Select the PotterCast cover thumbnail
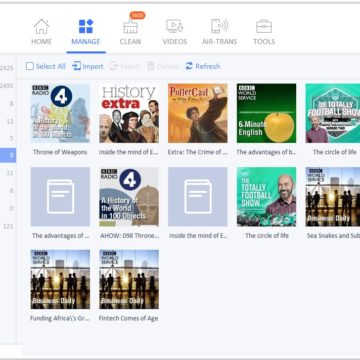The width and height of the screenshot is (360, 360). pos(198,113)
